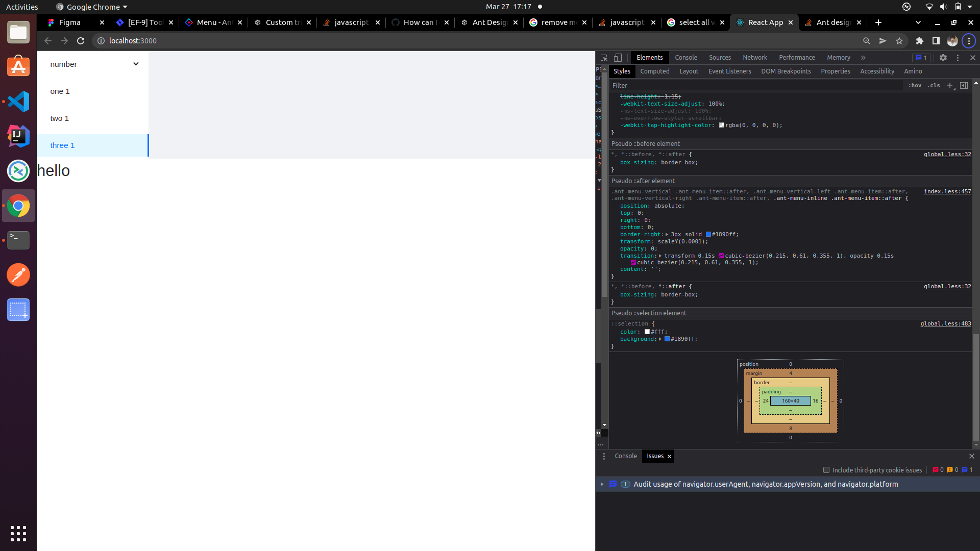Click the #1890ff border-right color swatch
980x551 pixels.
tap(708, 235)
